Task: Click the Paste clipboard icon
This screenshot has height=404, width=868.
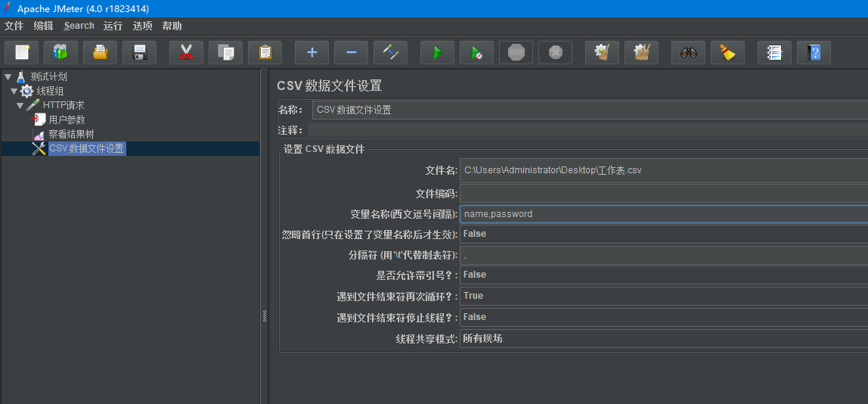Action: [265, 53]
